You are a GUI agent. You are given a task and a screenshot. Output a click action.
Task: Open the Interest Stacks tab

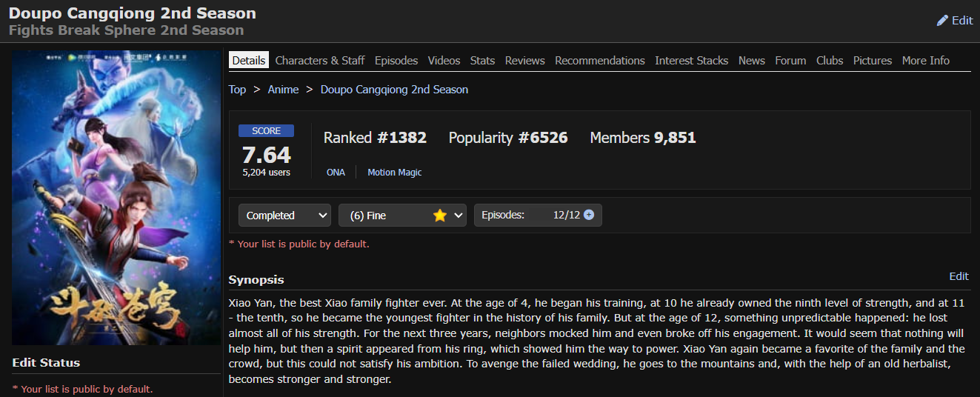point(692,61)
